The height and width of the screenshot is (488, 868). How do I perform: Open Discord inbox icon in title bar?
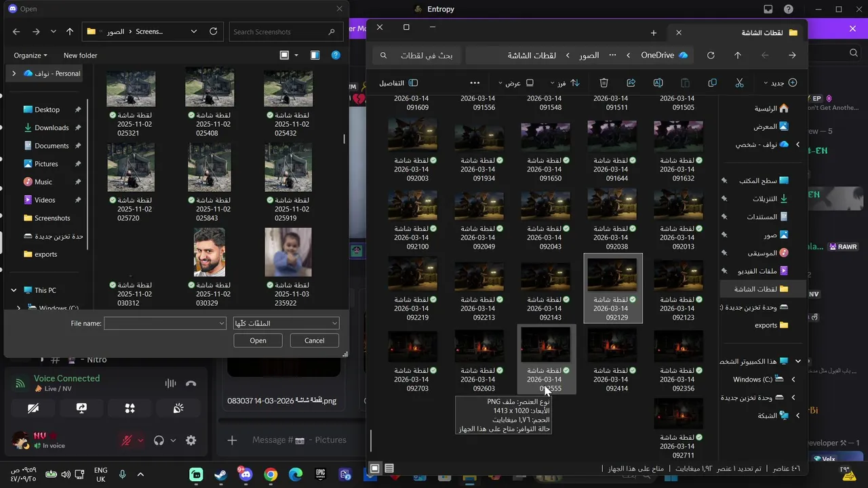[768, 9]
